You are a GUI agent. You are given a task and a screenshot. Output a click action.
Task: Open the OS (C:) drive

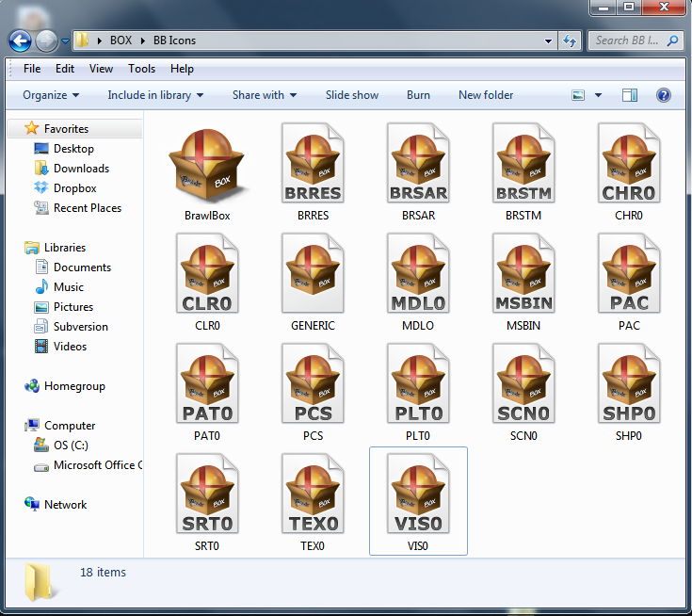tap(71, 446)
